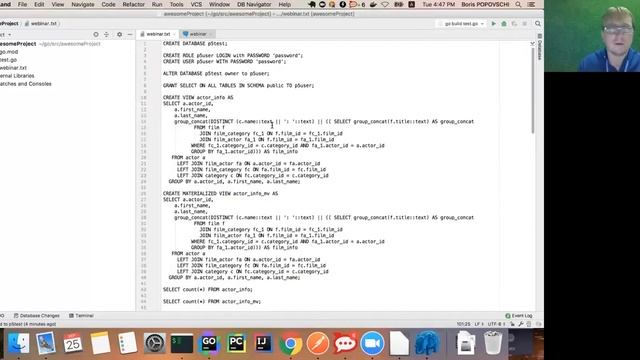
Task: Open PyCharm from the Dock
Action: click(x=236, y=343)
